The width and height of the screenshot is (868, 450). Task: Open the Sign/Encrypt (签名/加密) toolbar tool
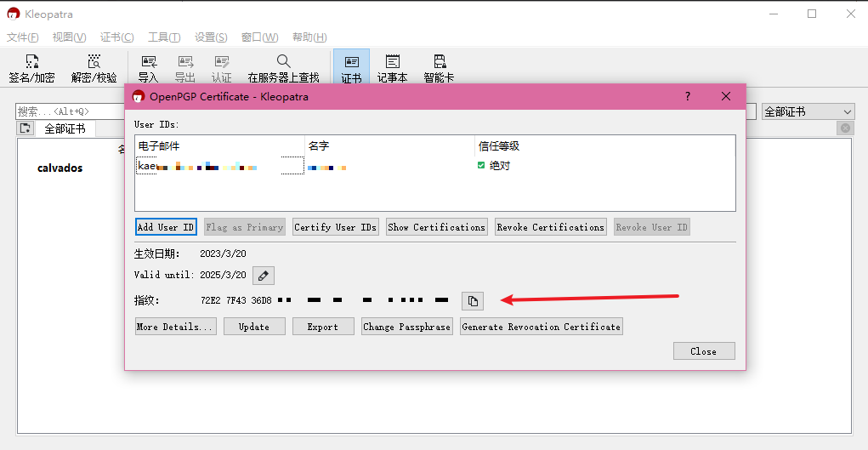point(31,69)
